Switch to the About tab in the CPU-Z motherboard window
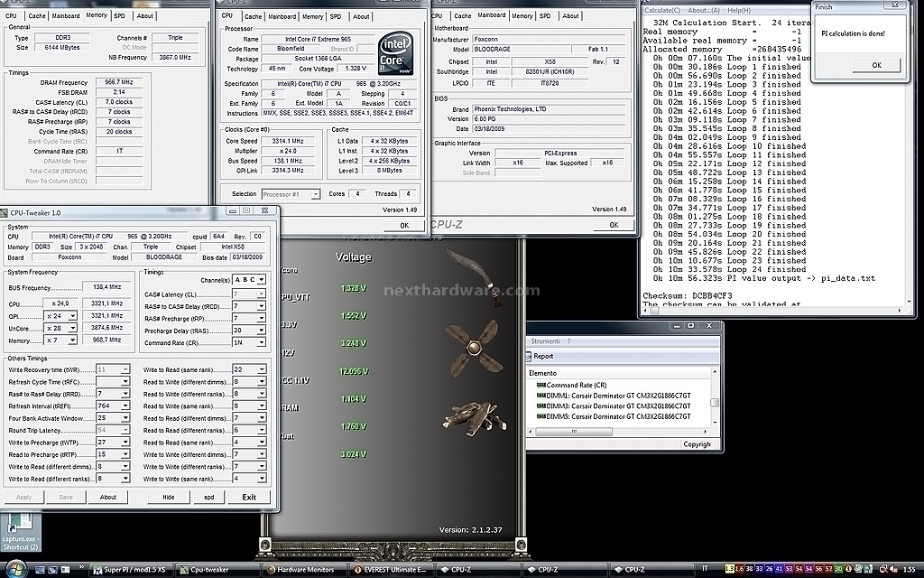The image size is (924, 578). 570,16
